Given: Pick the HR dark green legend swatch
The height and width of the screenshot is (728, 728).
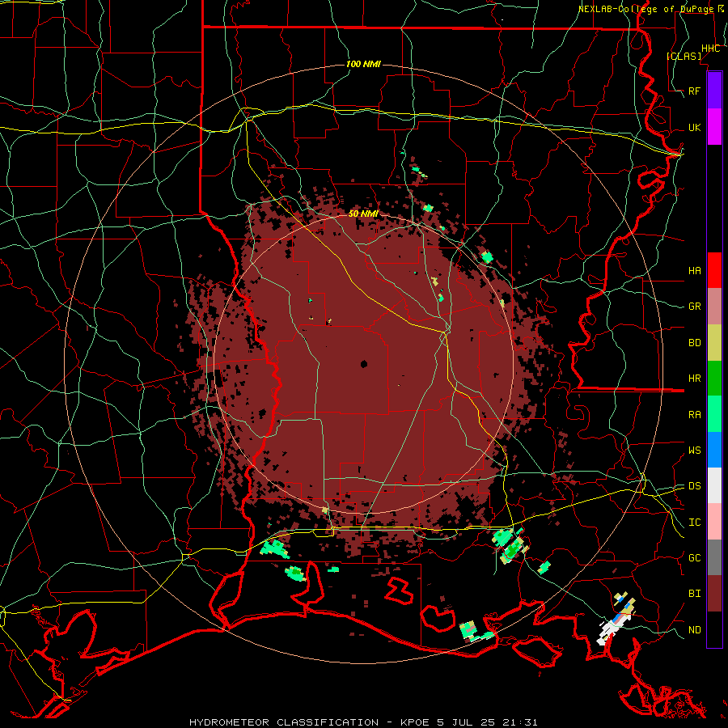Looking at the screenshot, I should point(714,379).
